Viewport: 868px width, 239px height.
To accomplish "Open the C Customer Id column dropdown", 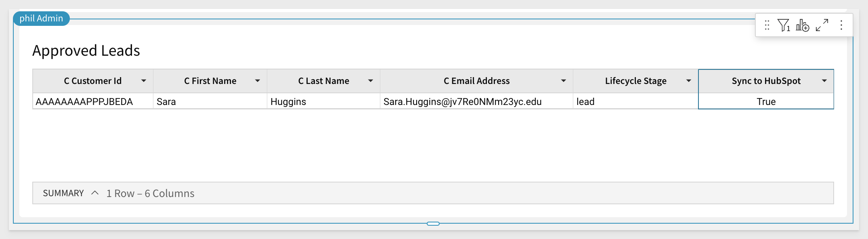I will (x=144, y=81).
